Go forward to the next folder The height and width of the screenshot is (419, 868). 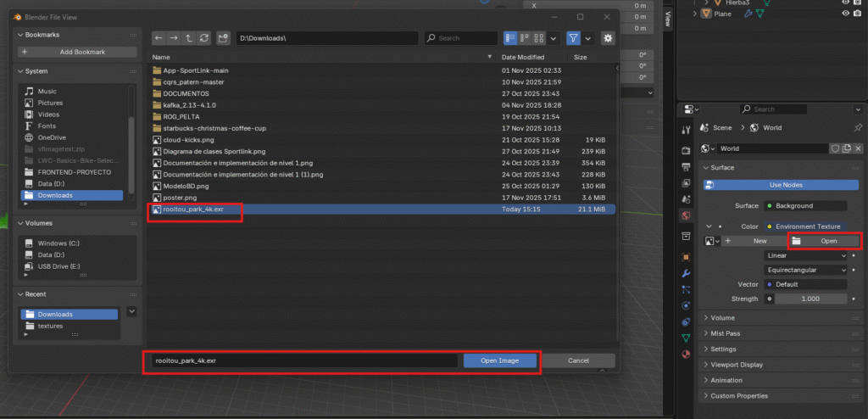tap(174, 38)
